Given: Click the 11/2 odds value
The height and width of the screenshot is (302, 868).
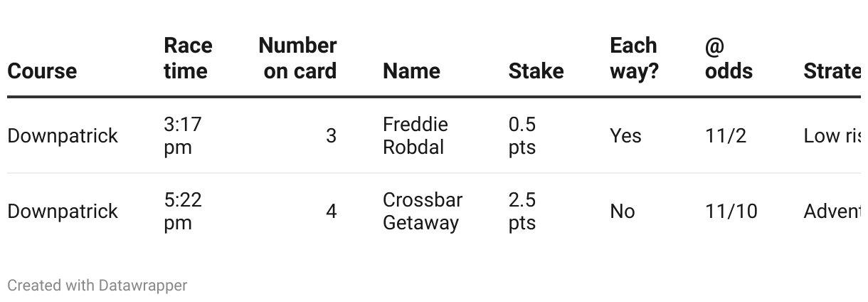Looking at the screenshot, I should point(726,136).
